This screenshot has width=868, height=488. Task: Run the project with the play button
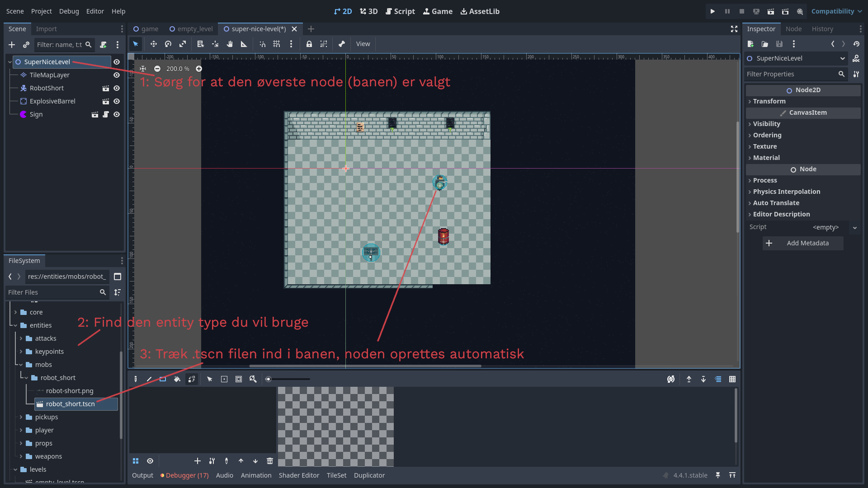pyautogui.click(x=712, y=11)
